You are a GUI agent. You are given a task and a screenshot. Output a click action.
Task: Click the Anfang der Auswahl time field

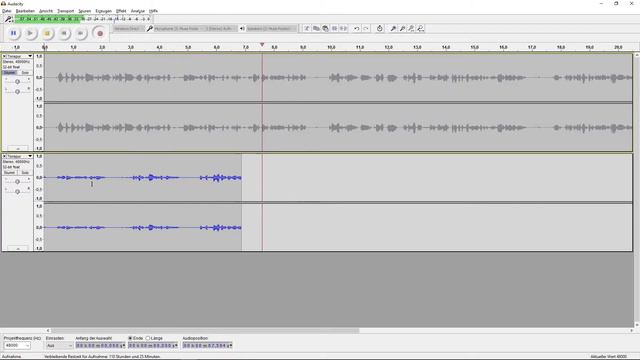tap(100, 345)
